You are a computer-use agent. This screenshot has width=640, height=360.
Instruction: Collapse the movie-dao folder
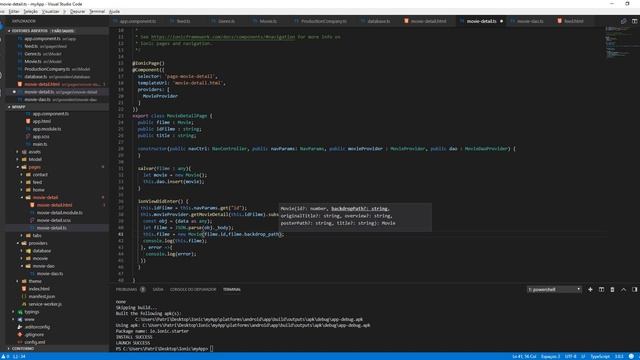click(22, 266)
